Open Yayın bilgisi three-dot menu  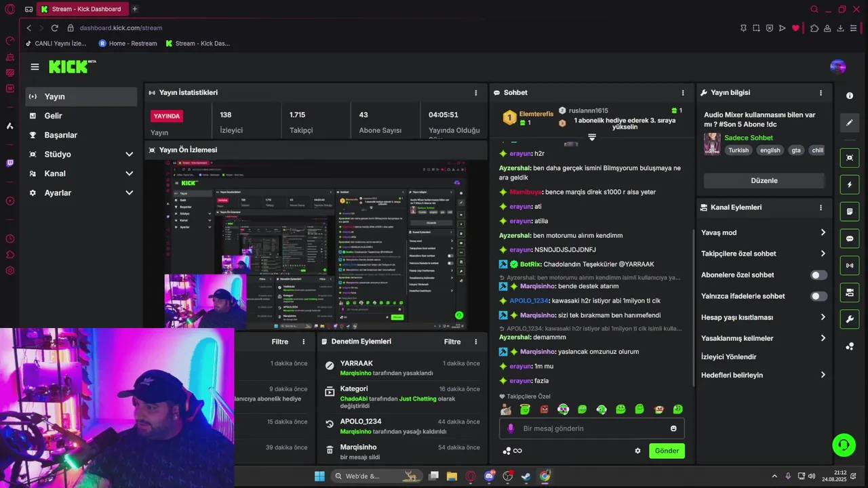tap(821, 93)
